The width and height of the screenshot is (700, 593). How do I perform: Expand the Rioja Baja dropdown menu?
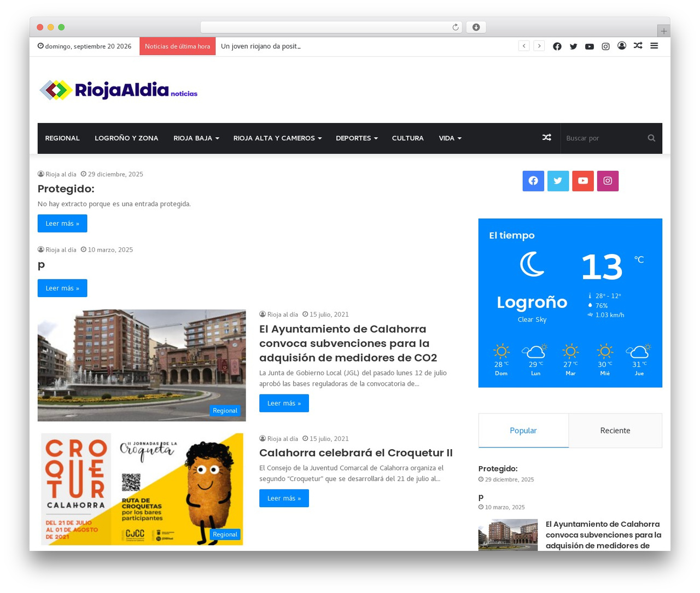196,138
